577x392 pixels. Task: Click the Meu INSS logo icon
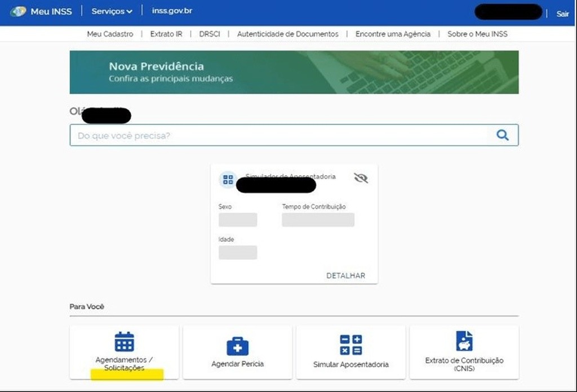(x=18, y=11)
